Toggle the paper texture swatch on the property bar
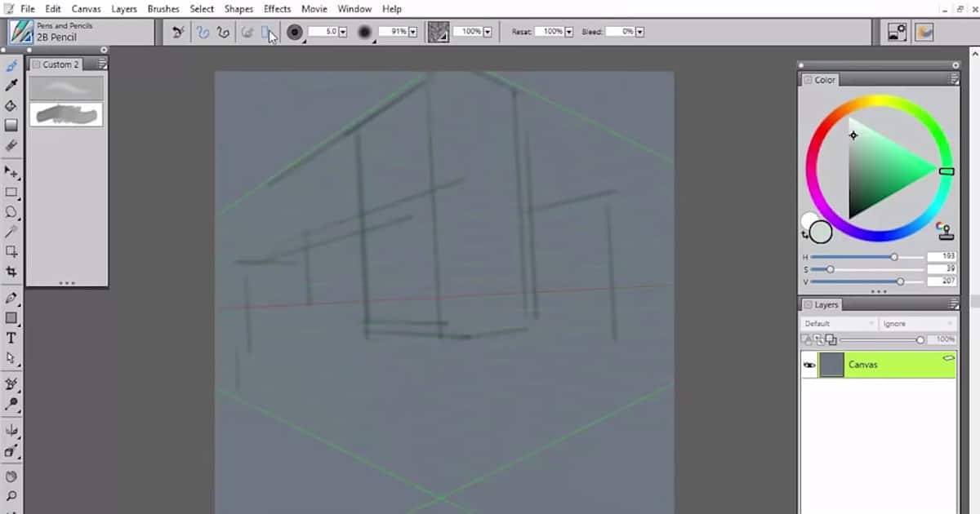Screen dimensions: 980x514 click(x=439, y=31)
